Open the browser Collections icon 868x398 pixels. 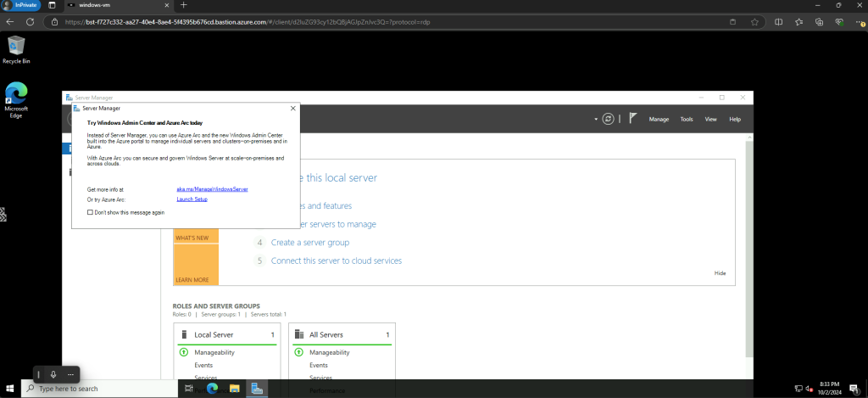[820, 22]
